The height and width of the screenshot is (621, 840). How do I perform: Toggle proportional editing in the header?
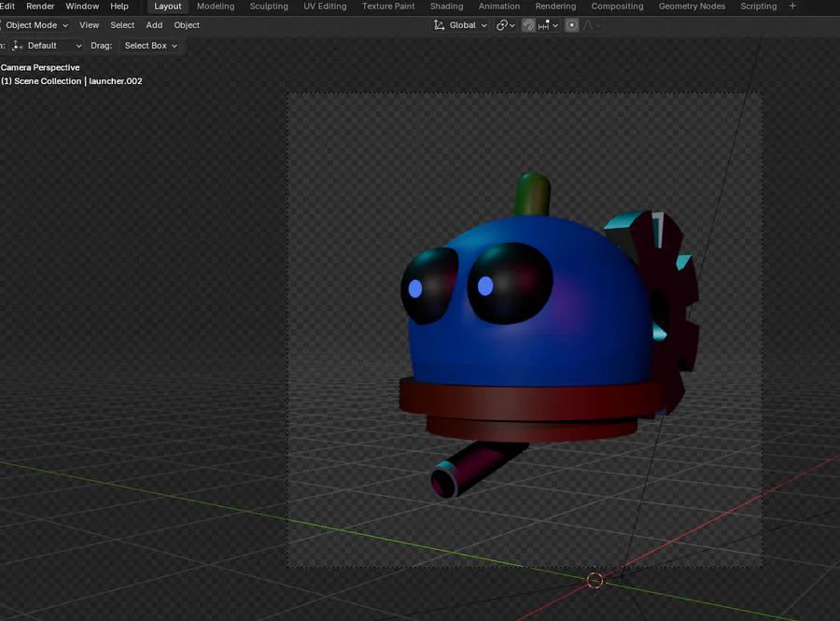[x=572, y=25]
